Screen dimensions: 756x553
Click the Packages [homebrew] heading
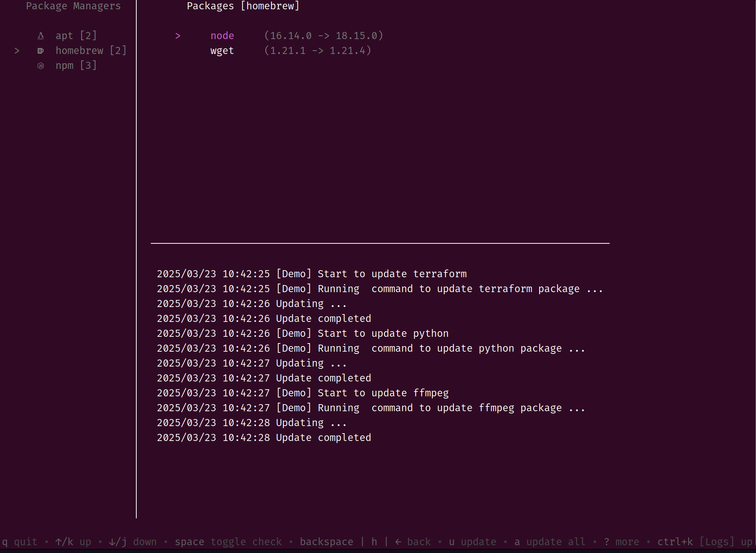[x=243, y=6]
